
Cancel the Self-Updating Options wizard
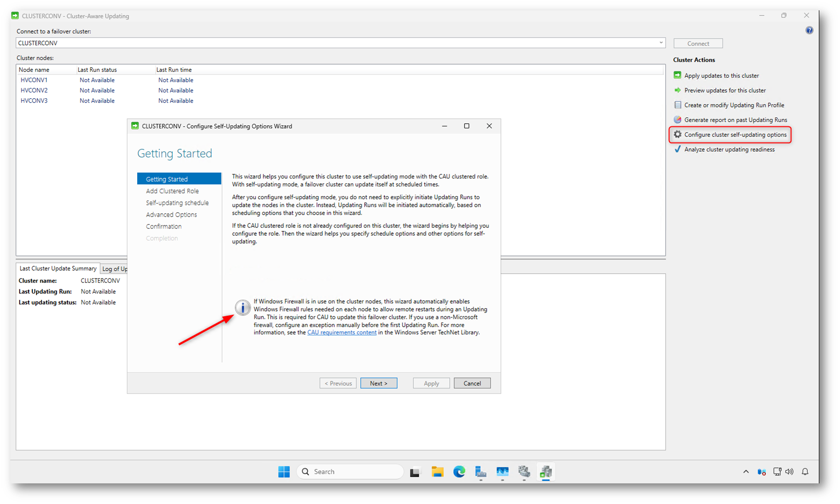click(x=472, y=383)
